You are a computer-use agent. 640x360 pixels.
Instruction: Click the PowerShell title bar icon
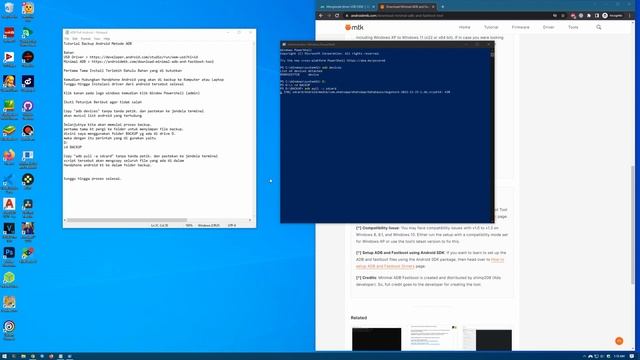pyautogui.click(x=284, y=44)
